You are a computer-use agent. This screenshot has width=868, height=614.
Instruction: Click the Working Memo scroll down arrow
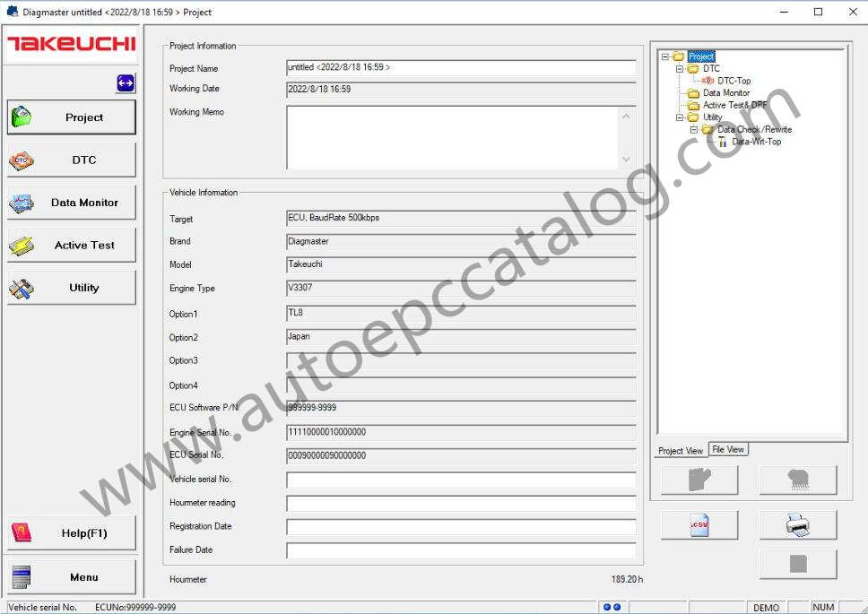[626, 160]
